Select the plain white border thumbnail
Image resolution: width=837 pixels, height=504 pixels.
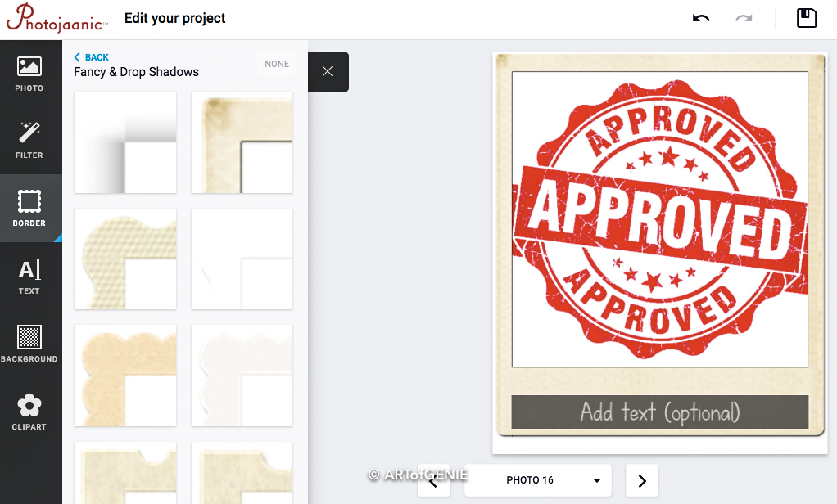point(242,259)
